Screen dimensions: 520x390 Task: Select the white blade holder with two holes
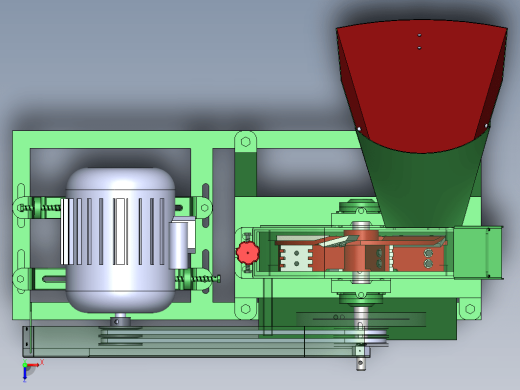[296, 258]
